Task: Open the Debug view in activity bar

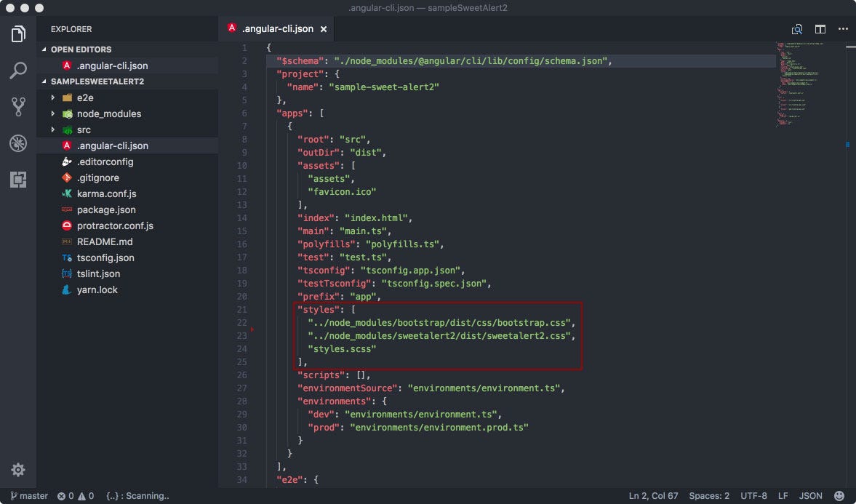Action: pos(18,143)
